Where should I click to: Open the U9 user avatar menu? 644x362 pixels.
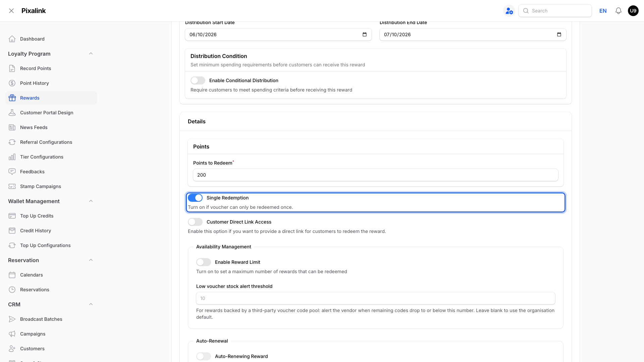coord(633,11)
